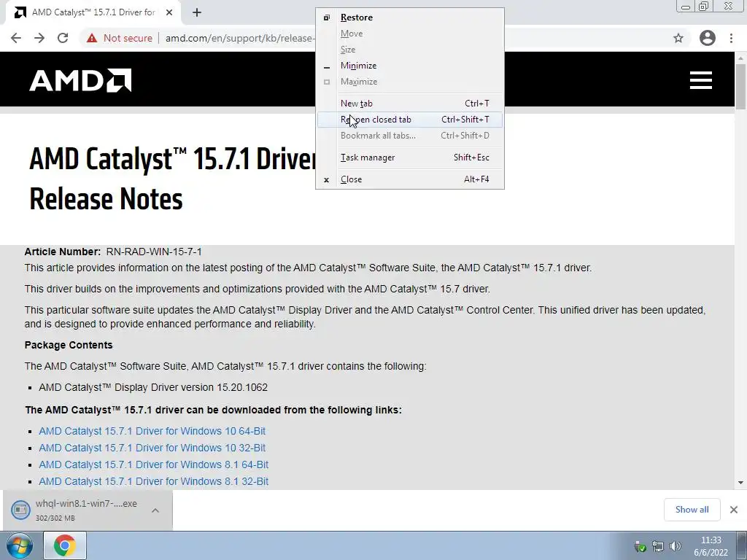The width and height of the screenshot is (747, 560).
Task: Click the page vertical scrollbar thumb
Action: 740,86
